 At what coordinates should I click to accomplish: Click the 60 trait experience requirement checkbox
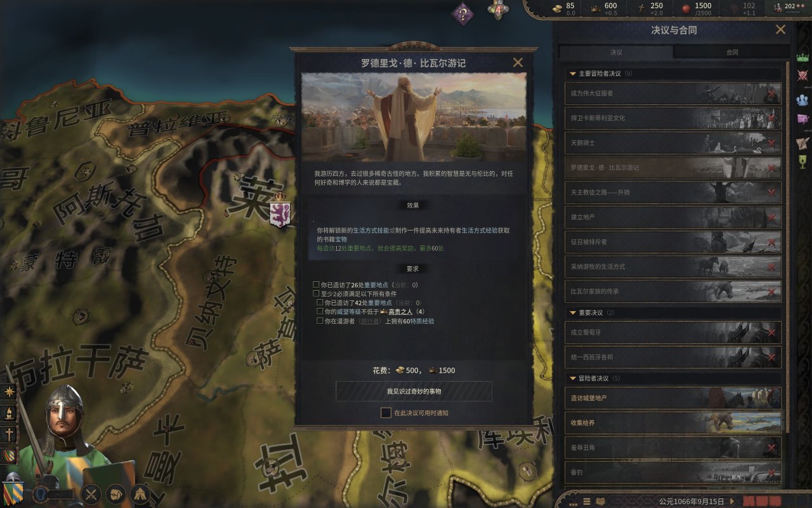pyautogui.click(x=320, y=321)
